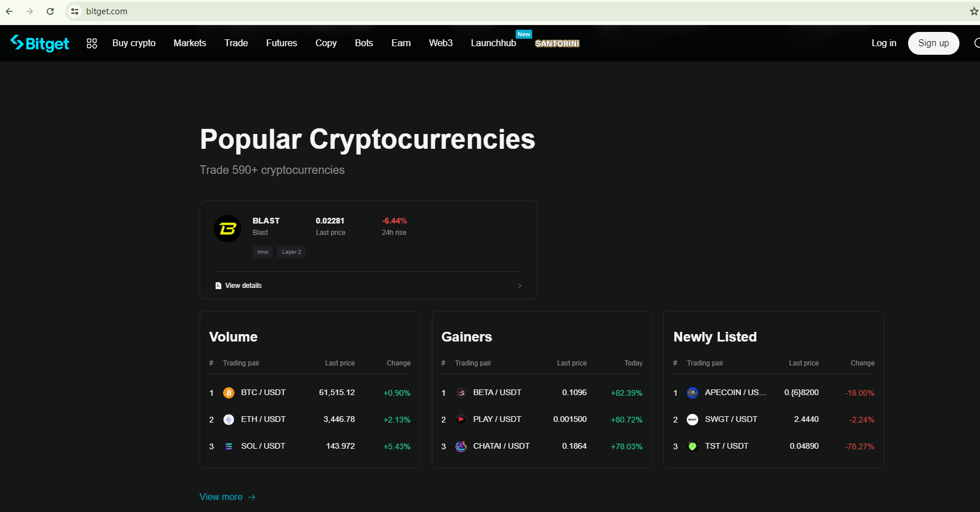The width and height of the screenshot is (980, 512).
Task: Click the BLAST 24h change -6.44%
Action: pyautogui.click(x=395, y=221)
